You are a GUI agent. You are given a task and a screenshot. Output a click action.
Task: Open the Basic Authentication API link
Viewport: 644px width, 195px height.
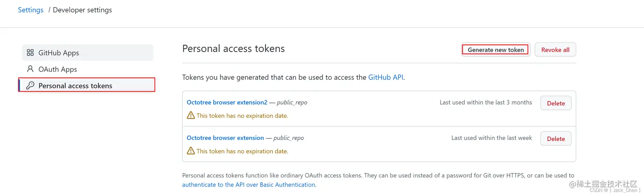click(249, 185)
